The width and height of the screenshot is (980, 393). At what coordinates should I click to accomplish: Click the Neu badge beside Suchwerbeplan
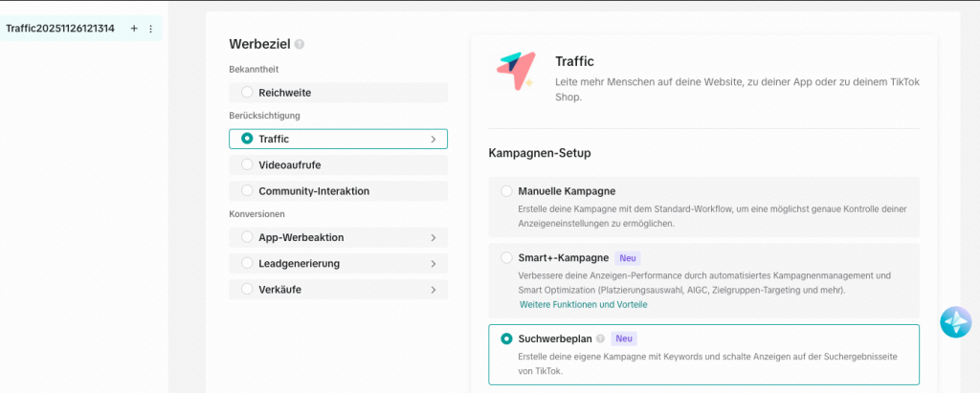(623, 338)
